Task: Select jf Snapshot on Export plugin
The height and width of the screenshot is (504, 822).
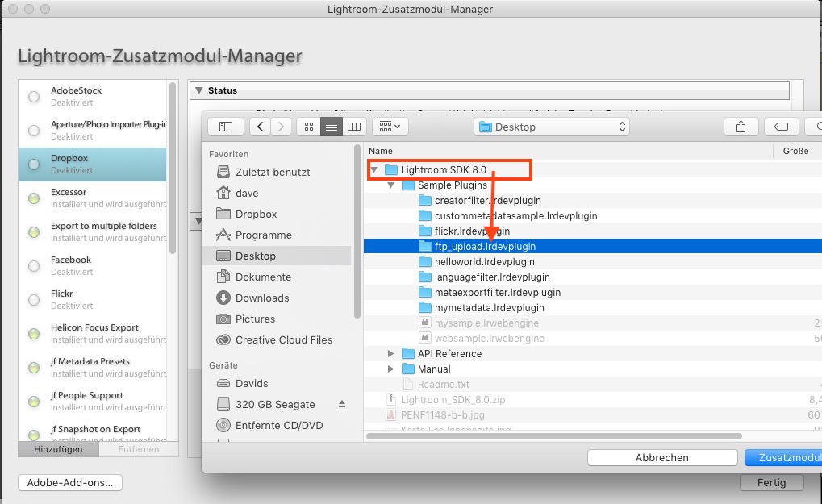Action: (x=93, y=430)
